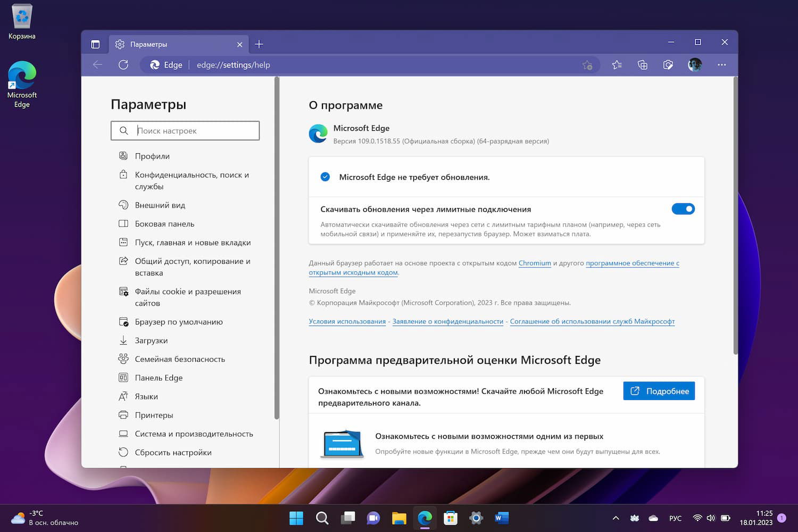Open the tab actions menu icon
The height and width of the screenshot is (532, 798).
click(x=95, y=44)
